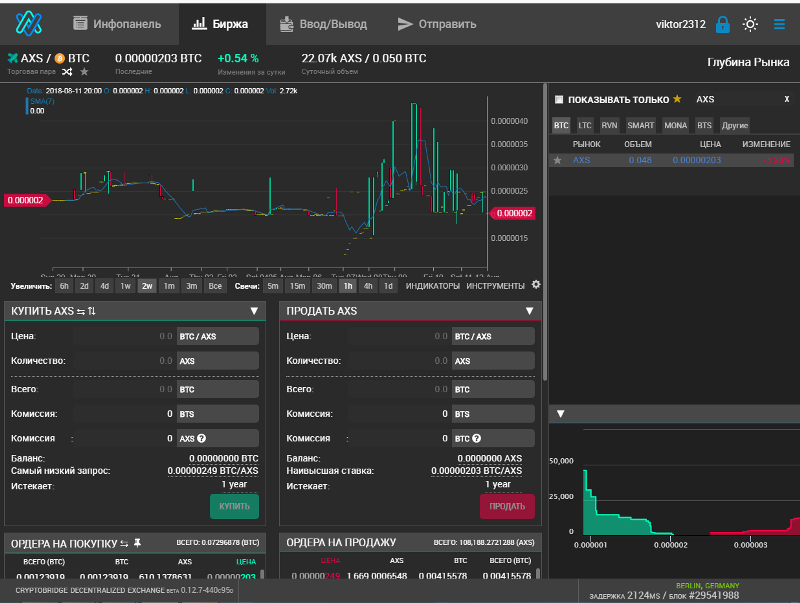This screenshot has width=800, height=603.
Task: Click the red ПРОДАТЬ button
Action: pyautogui.click(x=507, y=506)
